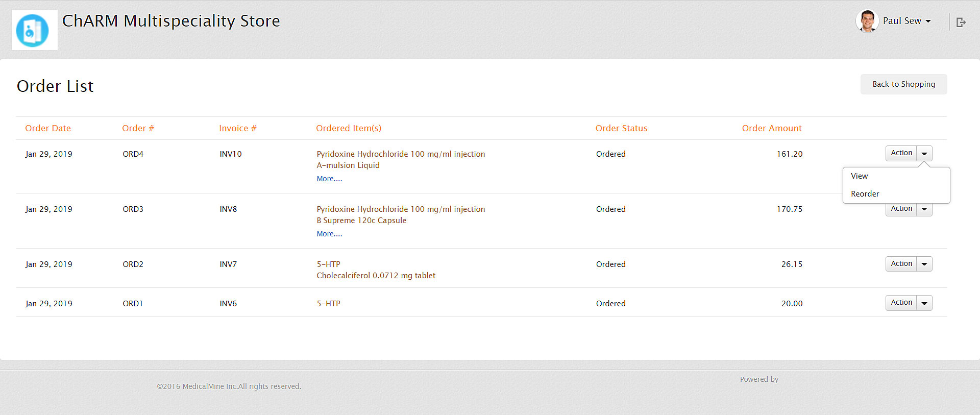The image size is (980, 415).
Task: Expand the dropdown arrow for order ORD1
Action: [924, 303]
